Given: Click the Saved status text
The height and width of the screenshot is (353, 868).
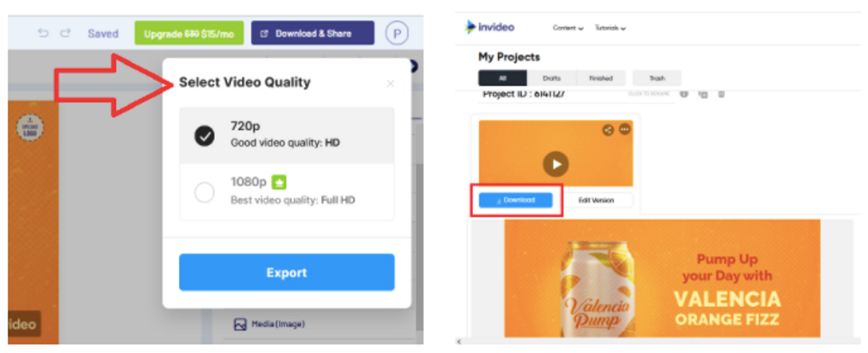Looking at the screenshot, I should point(103,34).
